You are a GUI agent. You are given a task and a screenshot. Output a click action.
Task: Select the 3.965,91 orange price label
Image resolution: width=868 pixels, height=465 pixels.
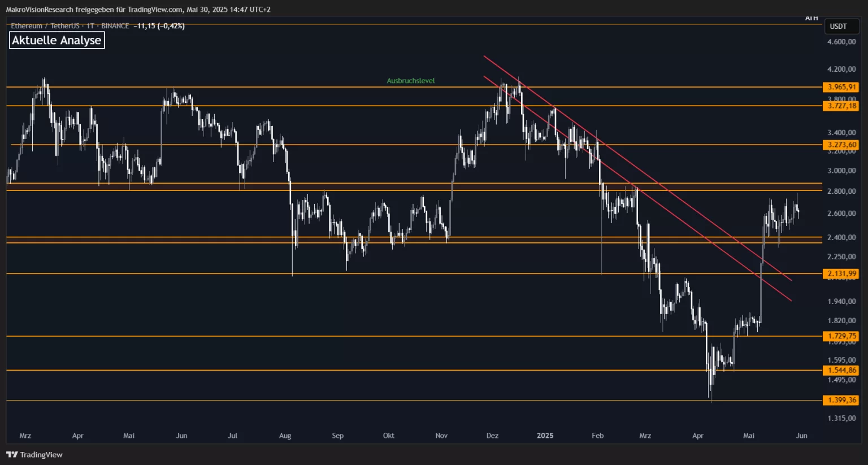pos(841,87)
